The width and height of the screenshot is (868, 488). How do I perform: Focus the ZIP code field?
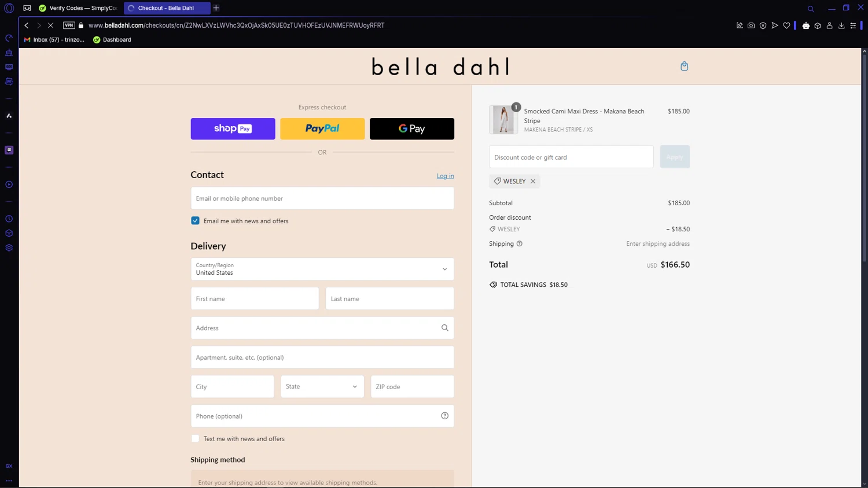pyautogui.click(x=413, y=387)
